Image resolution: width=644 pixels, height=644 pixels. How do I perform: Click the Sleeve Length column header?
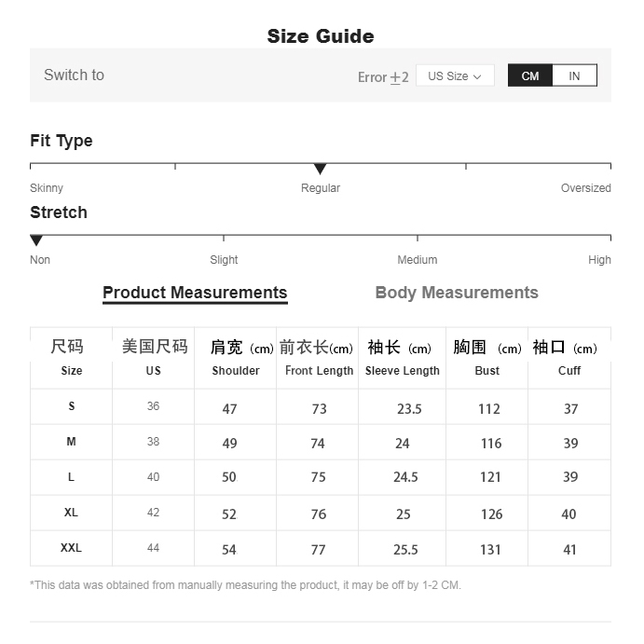pos(402,371)
